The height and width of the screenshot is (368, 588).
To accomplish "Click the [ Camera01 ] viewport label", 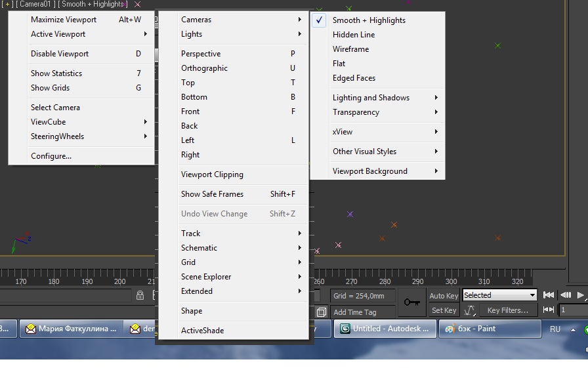I will tap(35, 4).
